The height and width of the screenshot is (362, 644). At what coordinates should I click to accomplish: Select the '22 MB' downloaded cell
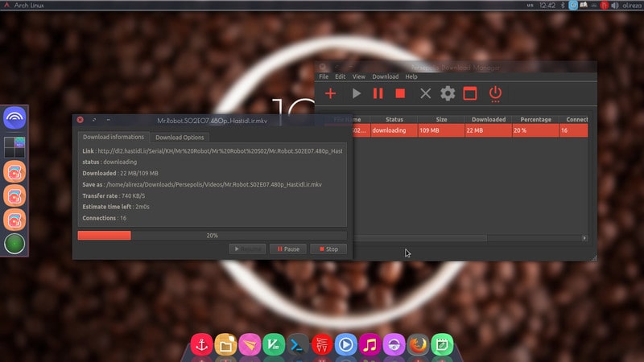pos(489,130)
